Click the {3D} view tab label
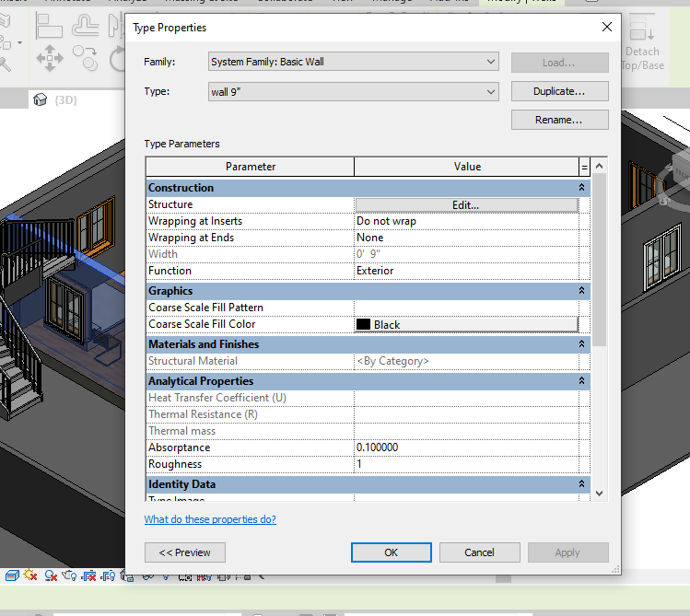690x616 pixels. pos(65,99)
